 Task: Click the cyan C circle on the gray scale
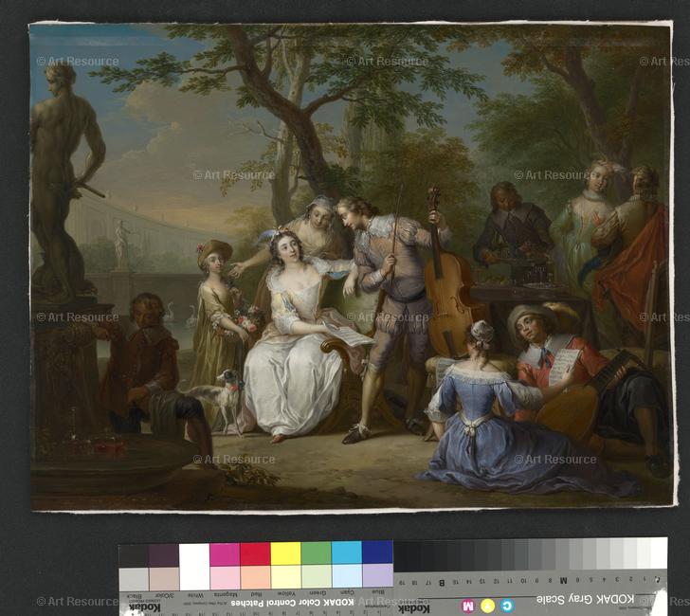(x=506, y=606)
